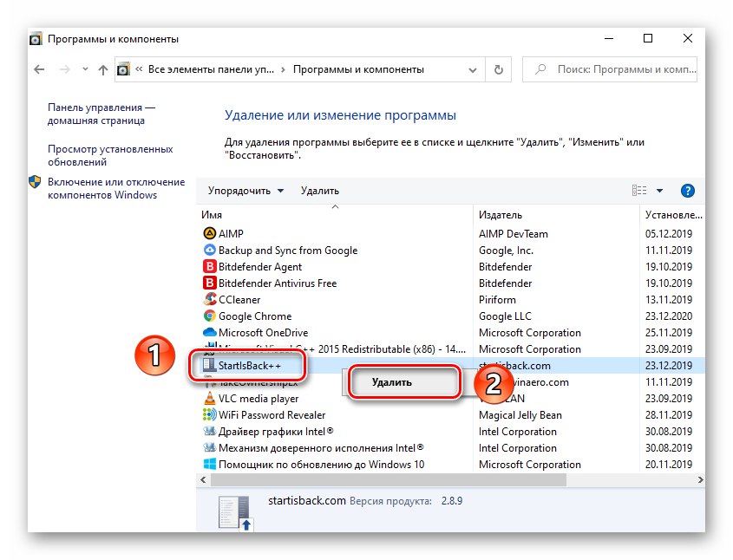Viewport: 733px width, 560px height.
Task: Open the breadcrumb arrow after Все элементы
Action: [x=283, y=69]
